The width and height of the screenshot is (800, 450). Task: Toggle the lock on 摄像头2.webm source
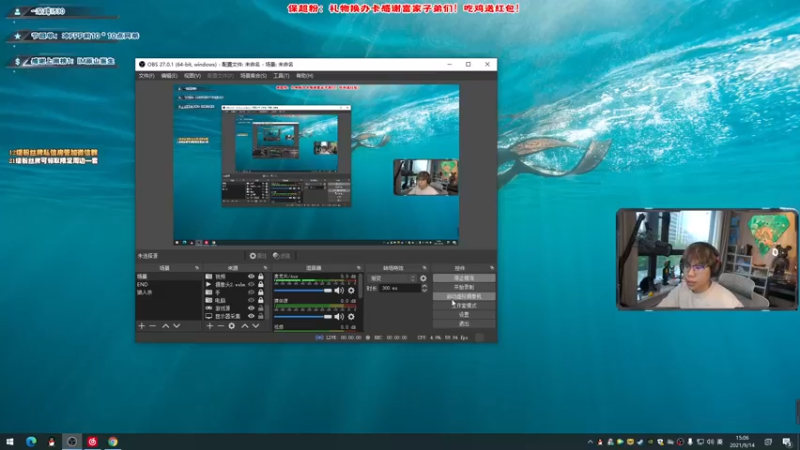(x=261, y=284)
